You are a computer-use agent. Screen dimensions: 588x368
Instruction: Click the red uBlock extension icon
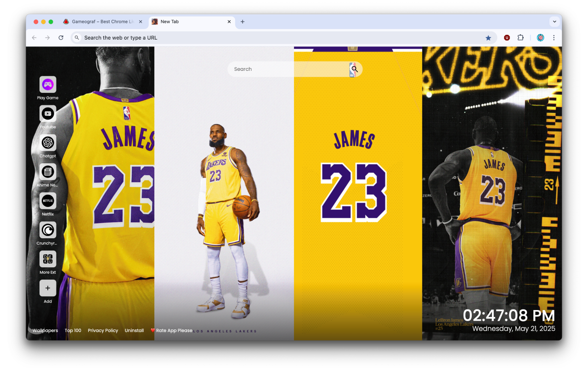click(507, 37)
